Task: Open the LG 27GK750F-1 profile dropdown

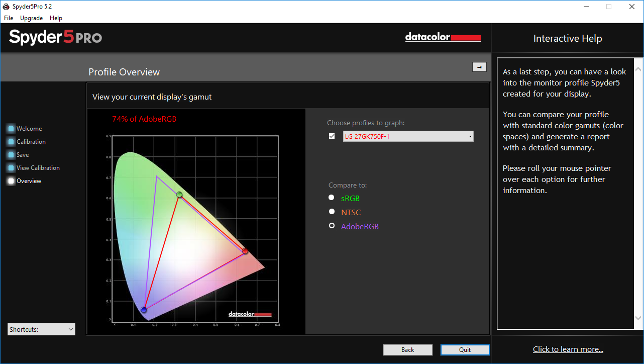Action: (408, 136)
